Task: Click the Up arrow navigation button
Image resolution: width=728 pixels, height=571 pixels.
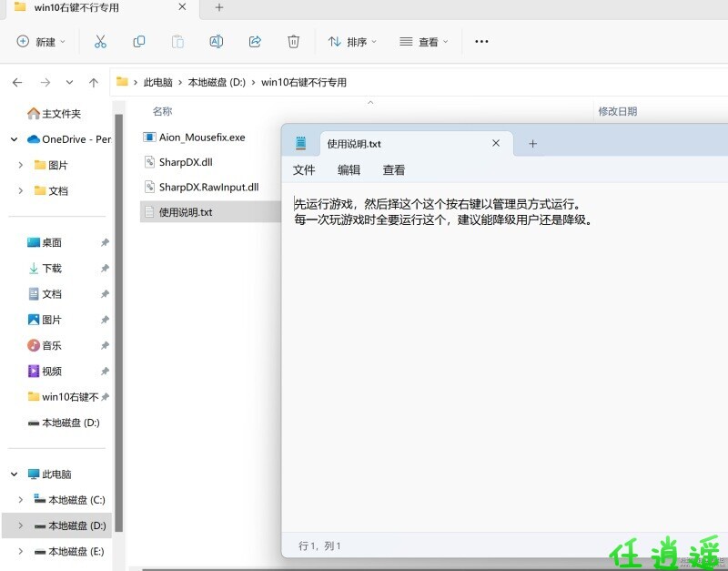Action: tap(93, 82)
